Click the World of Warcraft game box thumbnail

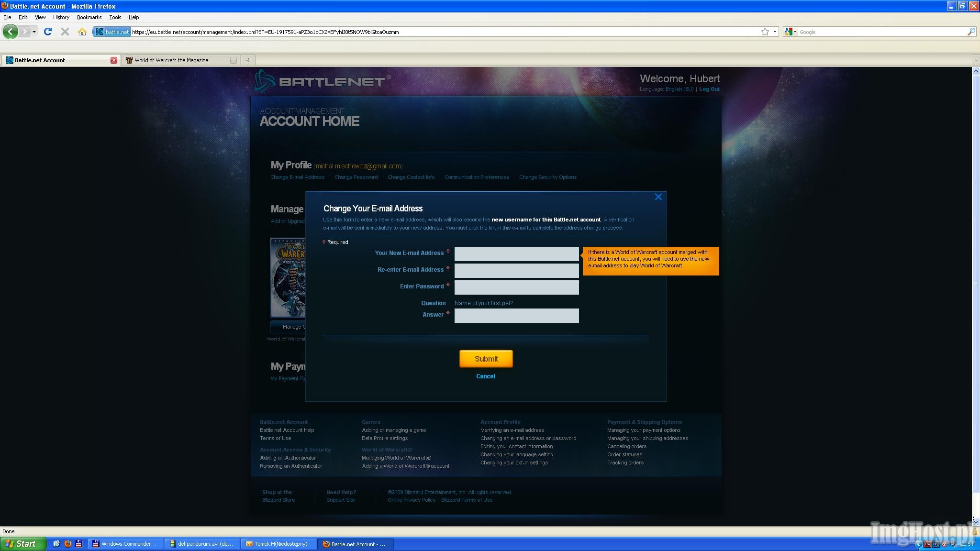pos(288,277)
